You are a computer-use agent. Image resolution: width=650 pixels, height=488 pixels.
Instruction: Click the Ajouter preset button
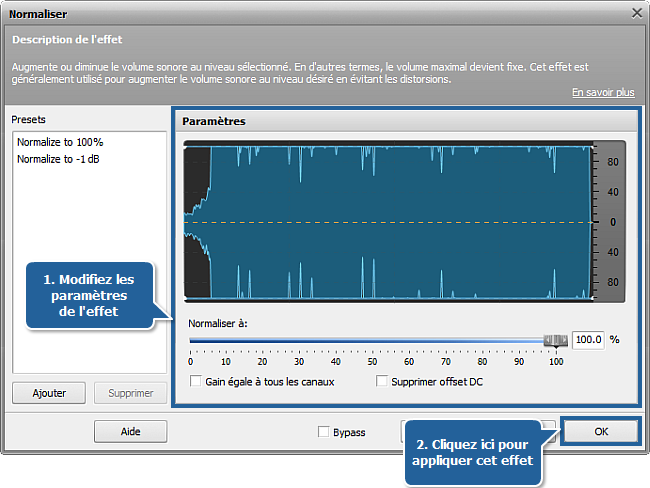[49, 393]
